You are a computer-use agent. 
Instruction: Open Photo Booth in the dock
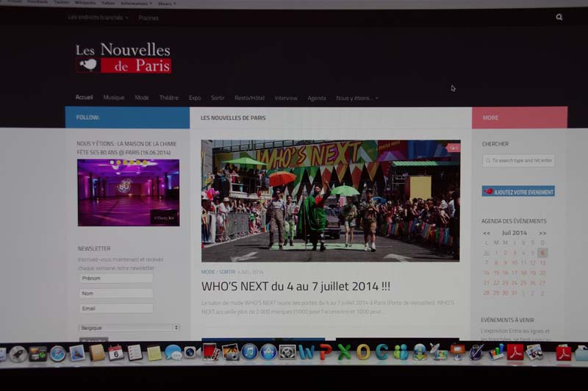(211, 352)
